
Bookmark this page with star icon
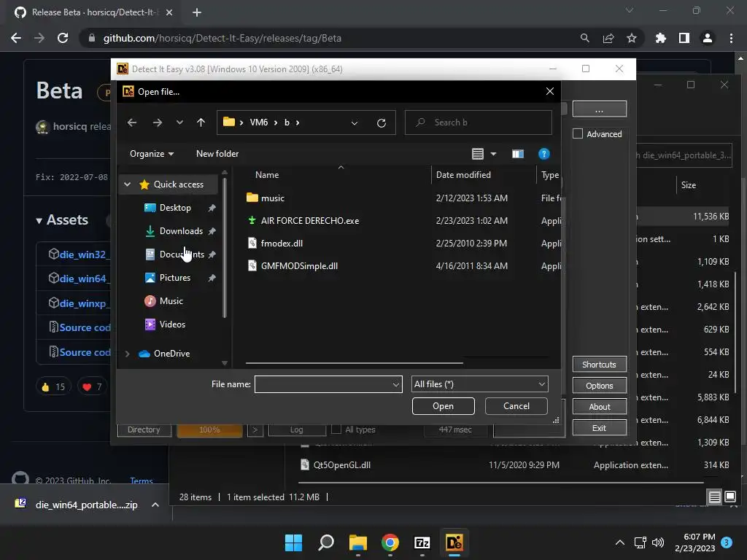pyautogui.click(x=631, y=38)
